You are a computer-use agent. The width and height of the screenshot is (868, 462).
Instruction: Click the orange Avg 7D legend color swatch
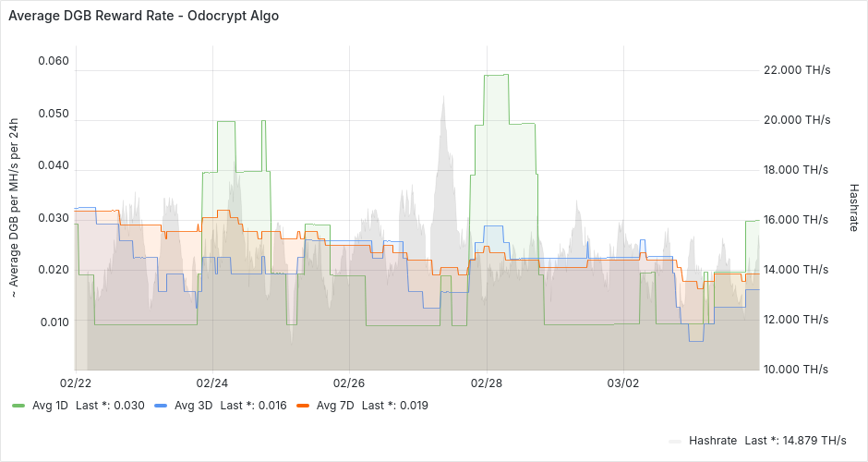coord(303,405)
